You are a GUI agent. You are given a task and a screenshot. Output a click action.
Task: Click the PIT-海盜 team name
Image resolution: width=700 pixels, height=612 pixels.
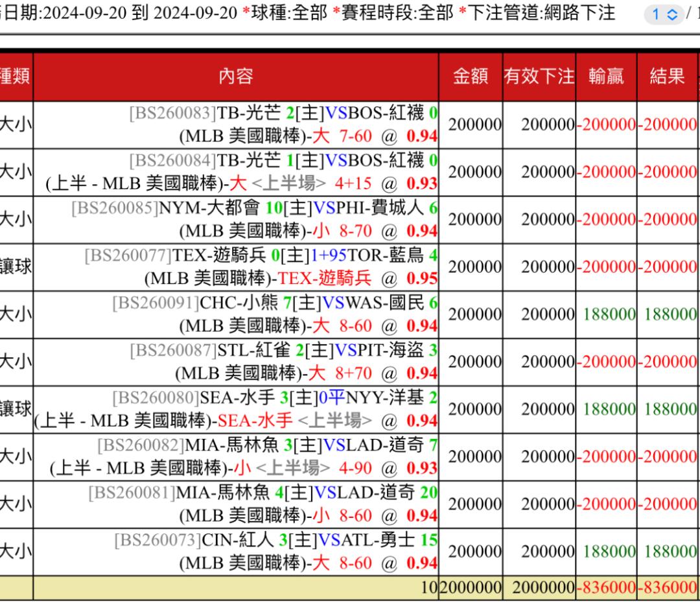click(390, 351)
